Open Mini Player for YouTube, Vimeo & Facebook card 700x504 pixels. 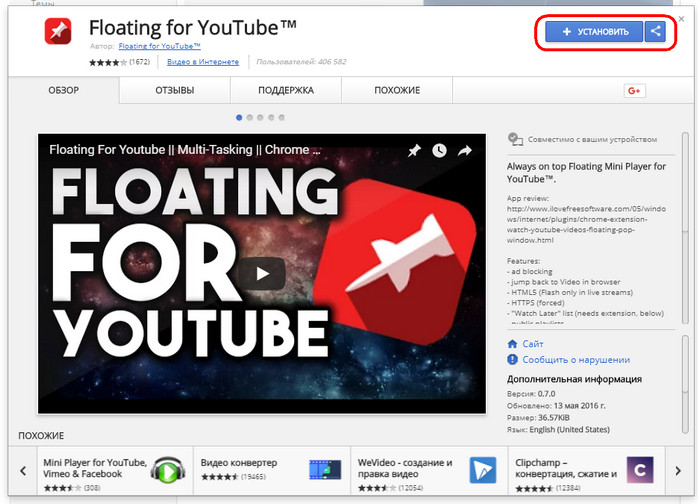pyautogui.click(x=115, y=471)
